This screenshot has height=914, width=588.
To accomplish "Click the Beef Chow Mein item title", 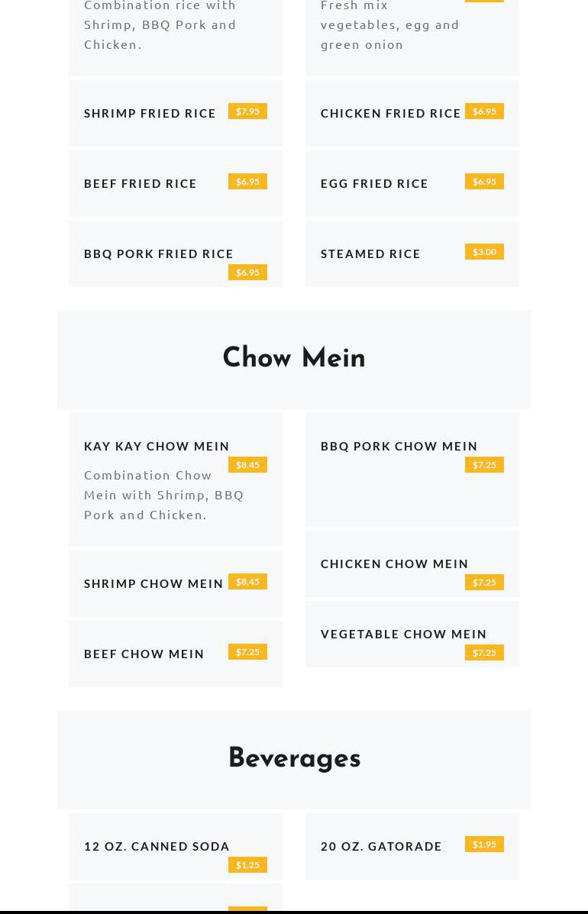I will pos(144,654).
